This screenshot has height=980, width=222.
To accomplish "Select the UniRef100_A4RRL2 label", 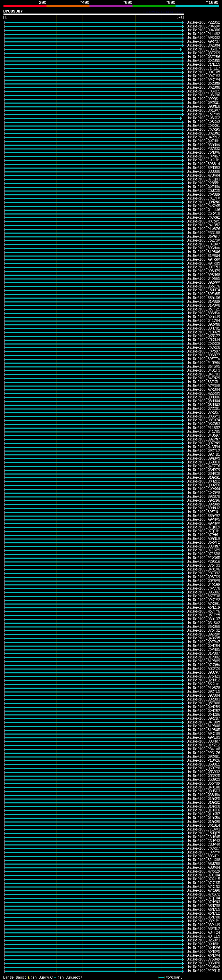I will point(203,137).
